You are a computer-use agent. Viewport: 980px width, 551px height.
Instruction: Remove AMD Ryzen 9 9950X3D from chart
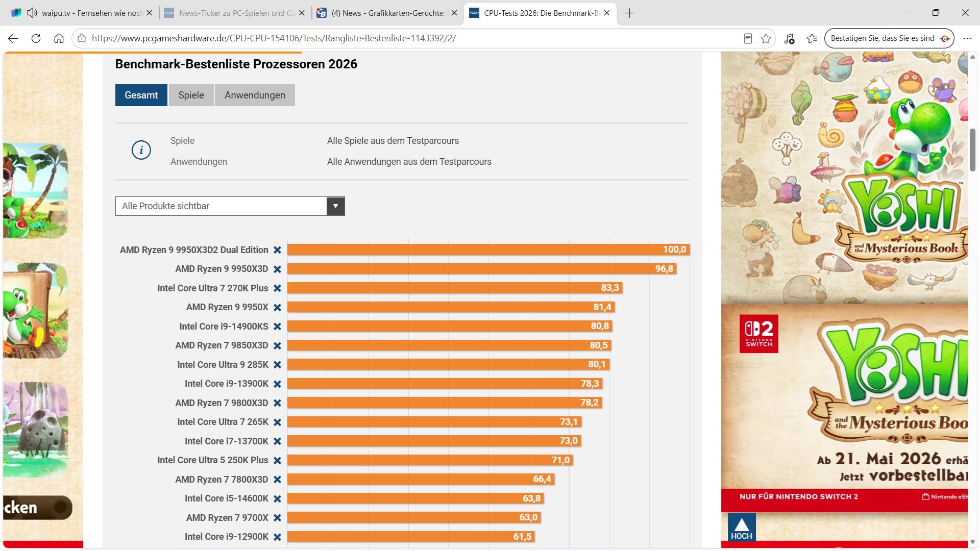[277, 269]
